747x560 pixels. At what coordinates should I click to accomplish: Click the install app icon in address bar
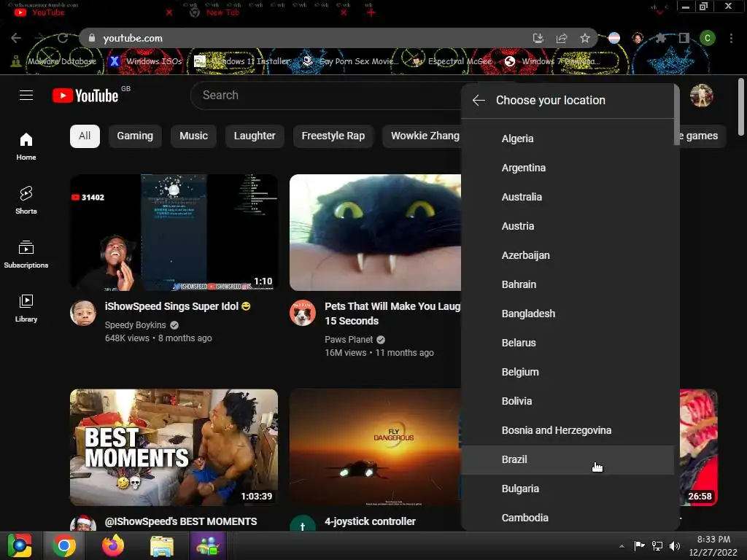538,38
